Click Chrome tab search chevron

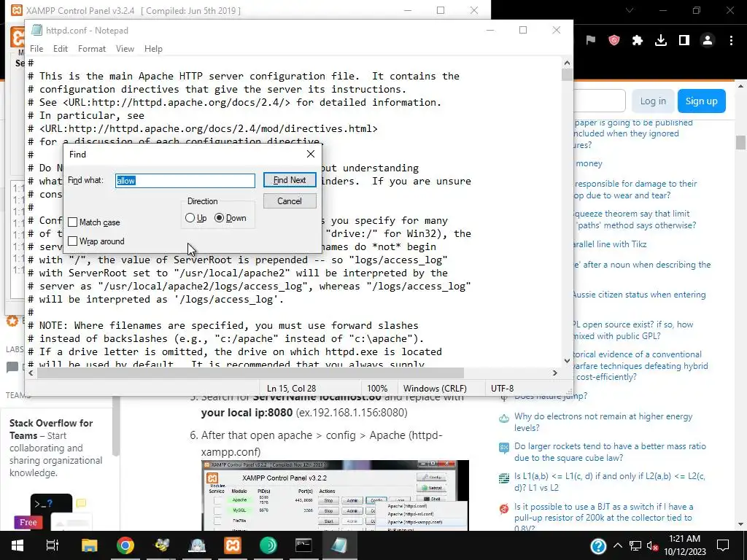630,10
